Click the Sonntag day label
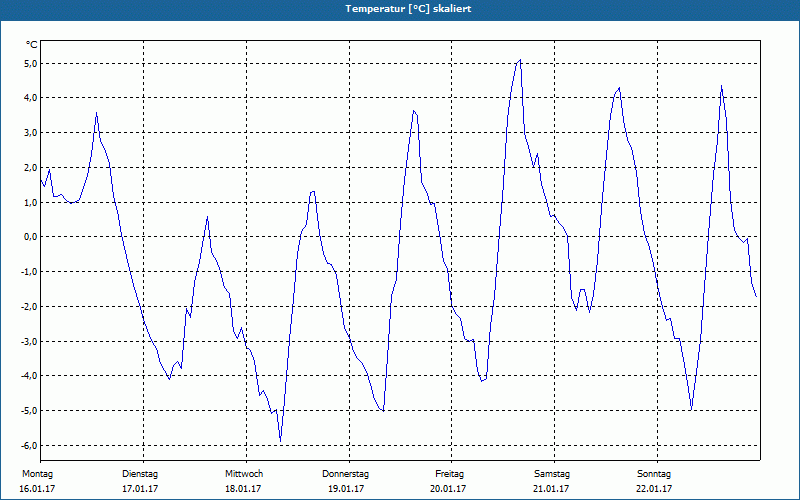Screen dimensions: 800x500 (654, 474)
